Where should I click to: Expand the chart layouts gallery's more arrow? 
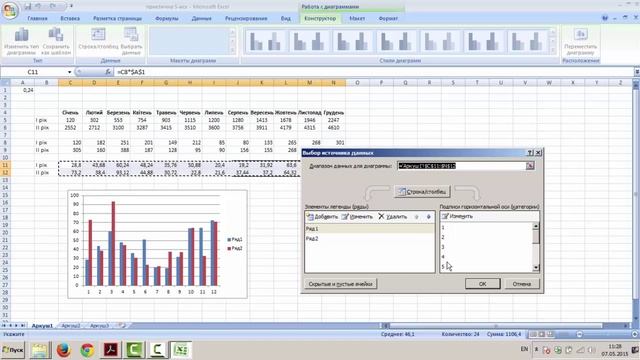pyautogui.click(x=233, y=50)
